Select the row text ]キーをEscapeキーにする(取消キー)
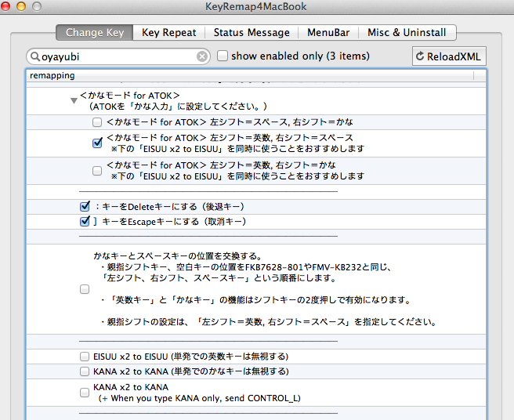 [x=170, y=222]
